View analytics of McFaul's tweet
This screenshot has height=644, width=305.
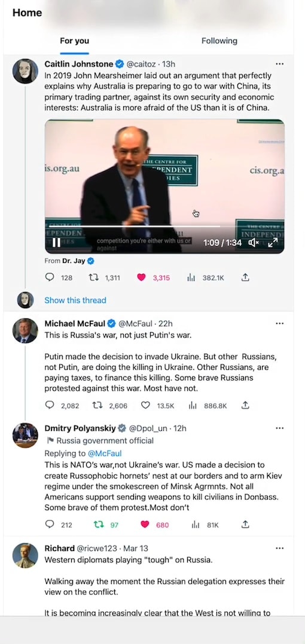(x=193, y=406)
